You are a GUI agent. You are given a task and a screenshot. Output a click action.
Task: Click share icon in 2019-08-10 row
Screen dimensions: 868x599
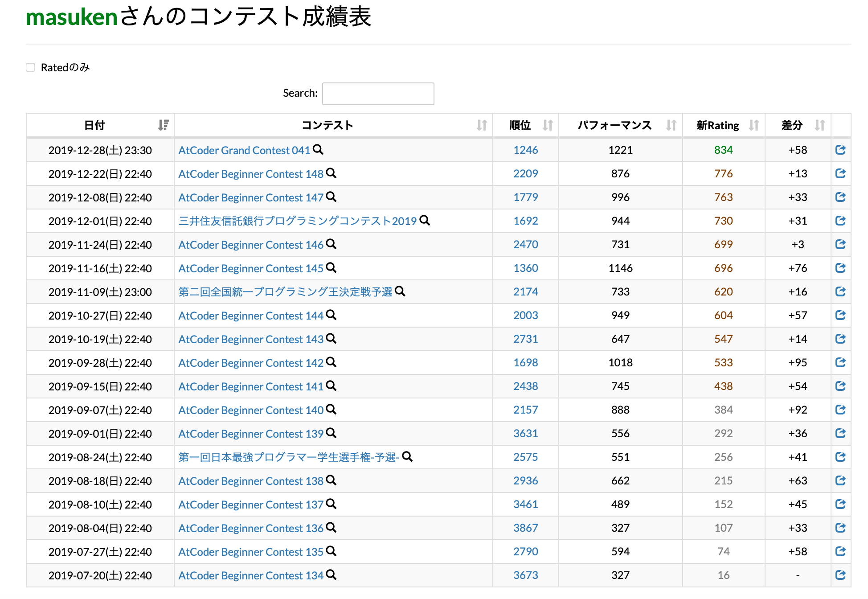[841, 504]
